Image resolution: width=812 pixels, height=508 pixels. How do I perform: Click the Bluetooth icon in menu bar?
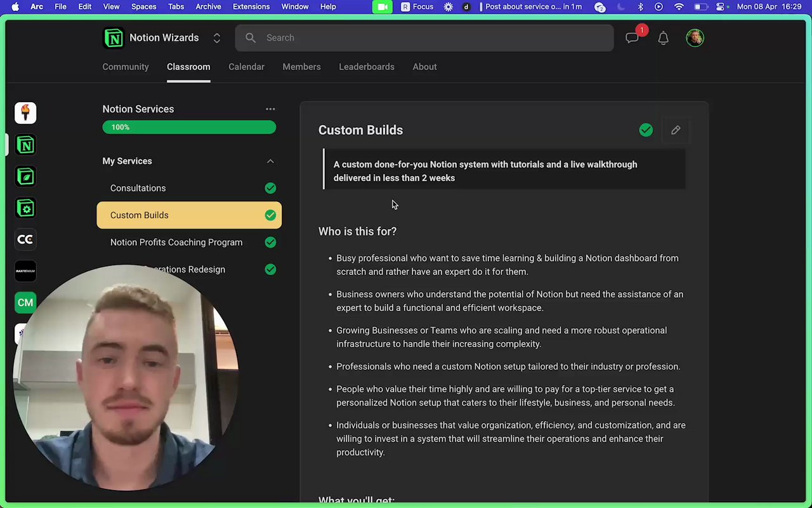pyautogui.click(x=640, y=7)
